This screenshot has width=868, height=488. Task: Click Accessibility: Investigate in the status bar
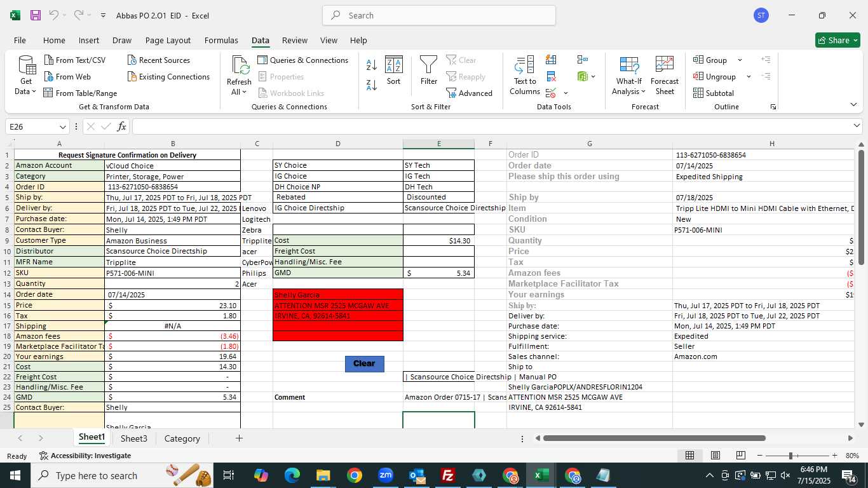[x=85, y=456]
